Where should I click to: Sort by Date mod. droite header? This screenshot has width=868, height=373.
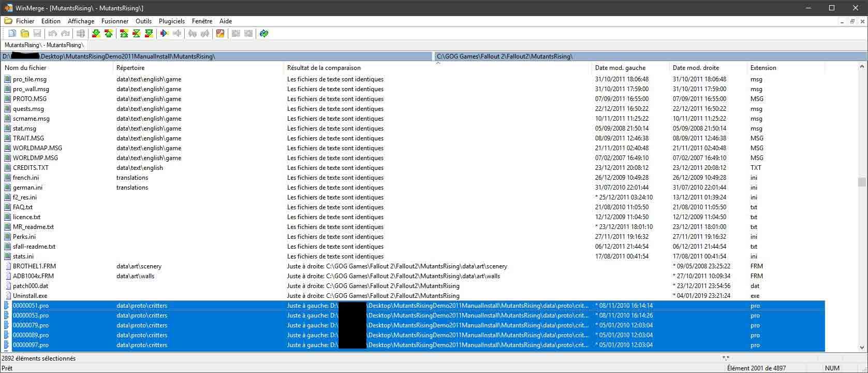point(708,68)
